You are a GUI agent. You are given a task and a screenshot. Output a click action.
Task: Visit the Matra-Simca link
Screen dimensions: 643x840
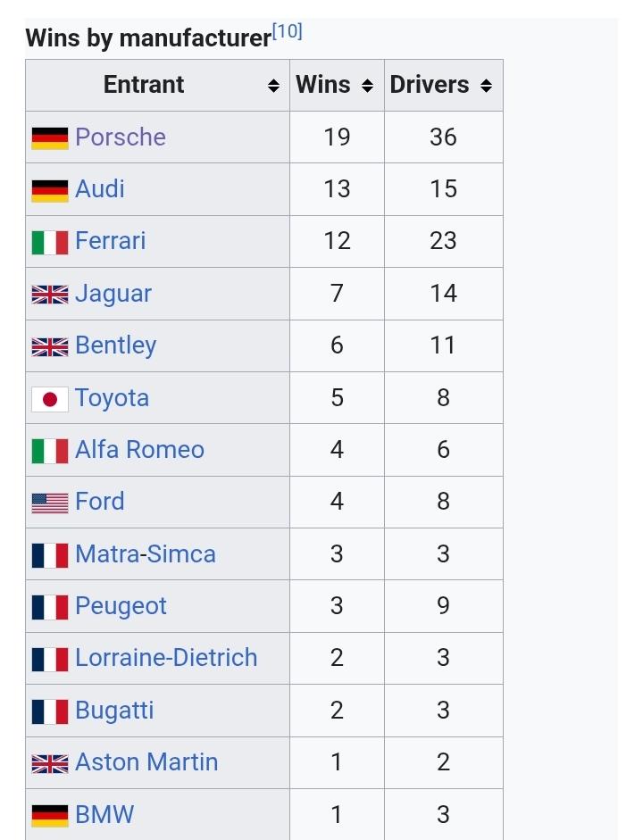[x=146, y=554]
